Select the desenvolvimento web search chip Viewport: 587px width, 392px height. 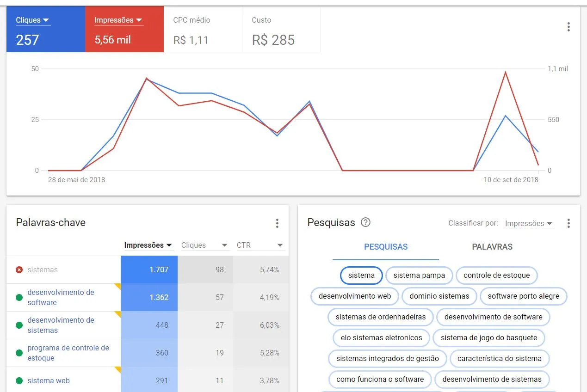pyautogui.click(x=355, y=296)
